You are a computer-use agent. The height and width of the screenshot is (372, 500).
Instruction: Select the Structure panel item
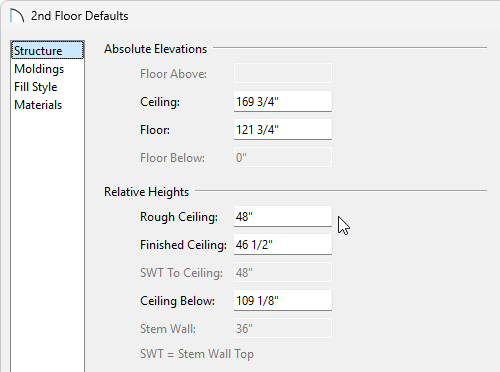[47, 51]
